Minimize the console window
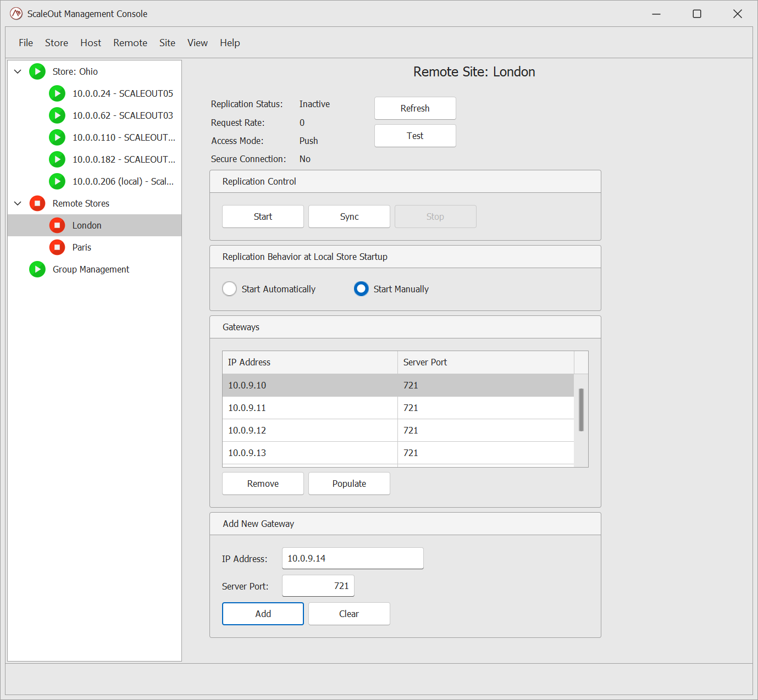Viewport: 758px width, 700px height. (656, 14)
